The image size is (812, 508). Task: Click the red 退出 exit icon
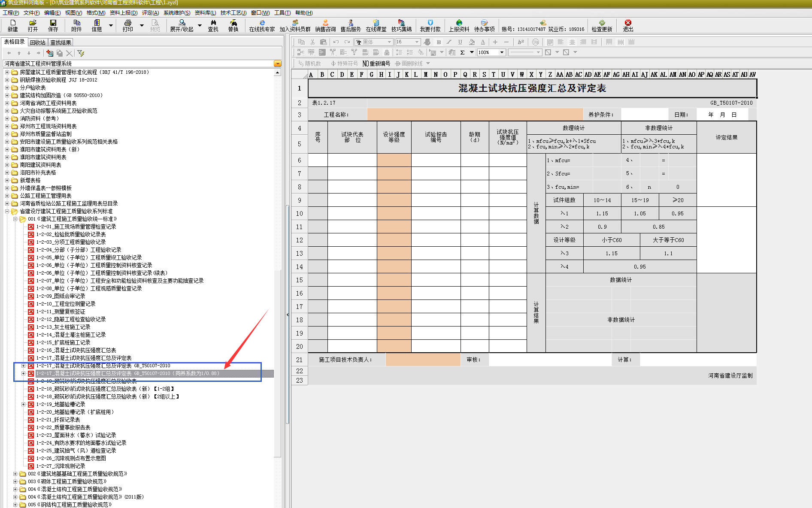click(628, 26)
